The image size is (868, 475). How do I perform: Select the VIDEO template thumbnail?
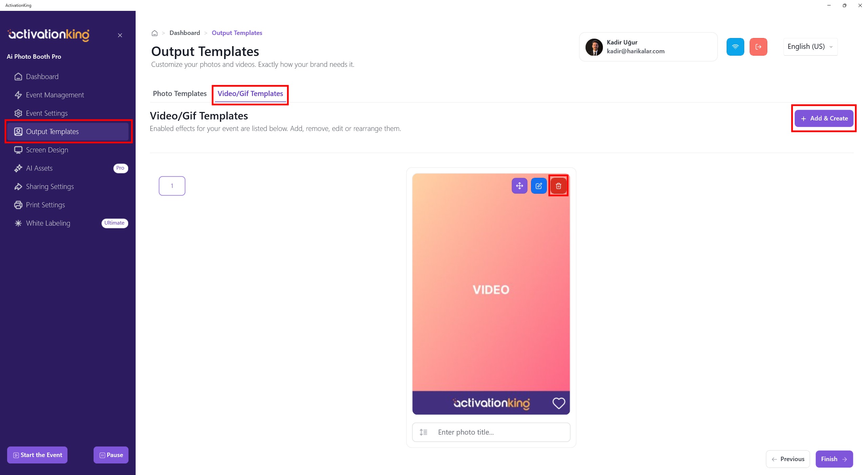491,294
